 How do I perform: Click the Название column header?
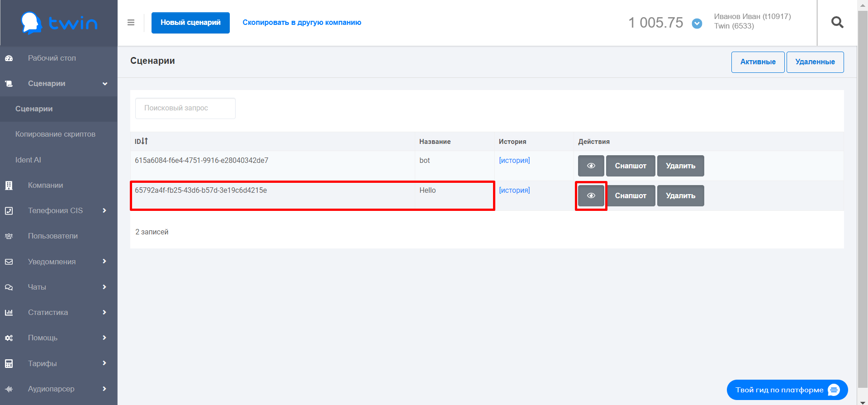coord(435,142)
